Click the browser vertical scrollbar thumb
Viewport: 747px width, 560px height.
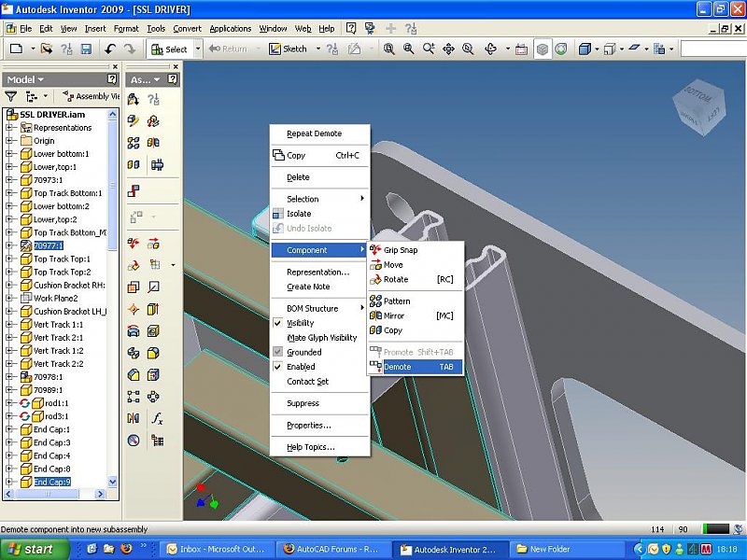coord(112,186)
